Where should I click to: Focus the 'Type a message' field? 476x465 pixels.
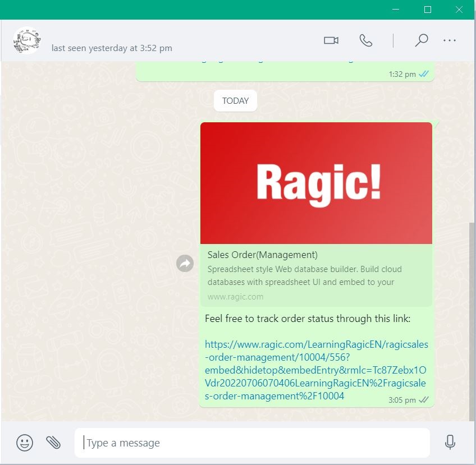[x=252, y=443]
